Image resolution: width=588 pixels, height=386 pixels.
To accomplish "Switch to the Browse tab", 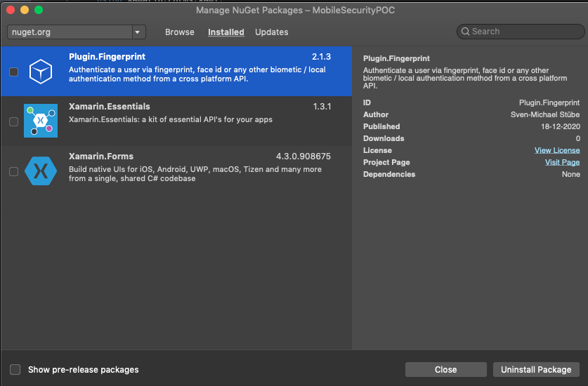I will (x=180, y=32).
